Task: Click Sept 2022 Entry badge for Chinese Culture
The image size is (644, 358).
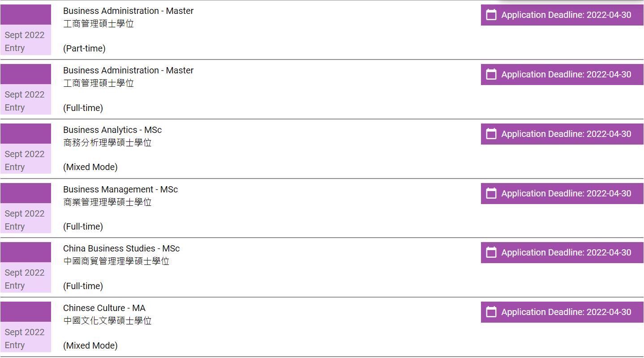Action: tap(25, 338)
